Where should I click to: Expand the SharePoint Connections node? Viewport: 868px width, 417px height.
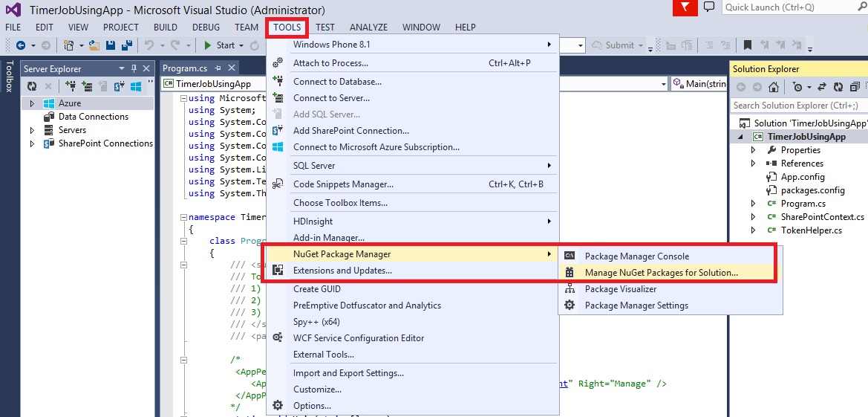pos(32,143)
